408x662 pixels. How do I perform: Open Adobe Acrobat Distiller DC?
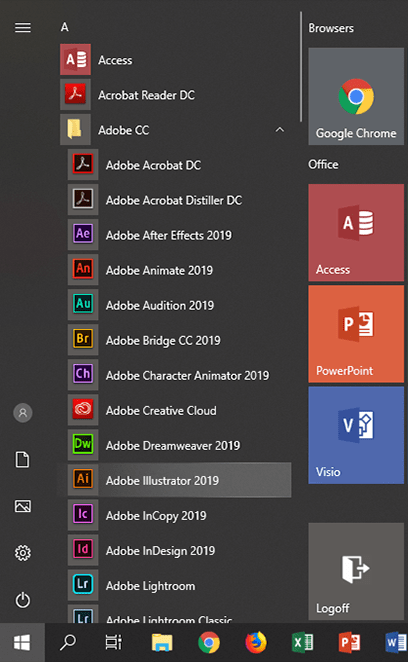175,200
